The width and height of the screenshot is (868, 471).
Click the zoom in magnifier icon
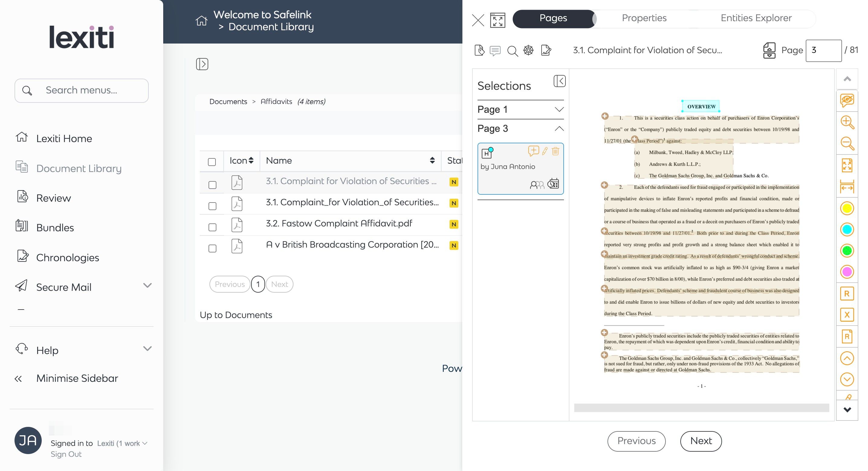[847, 122]
